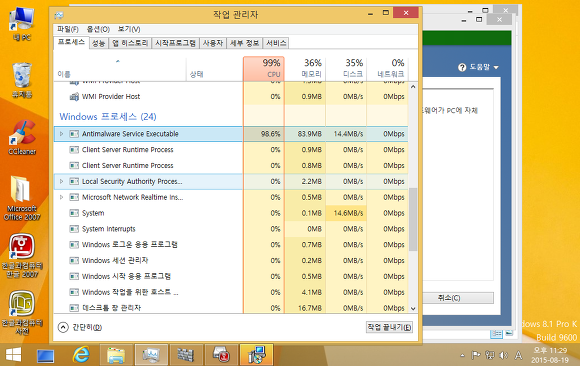
Task: Switch to the 세부 정보 tab
Action: click(x=245, y=43)
